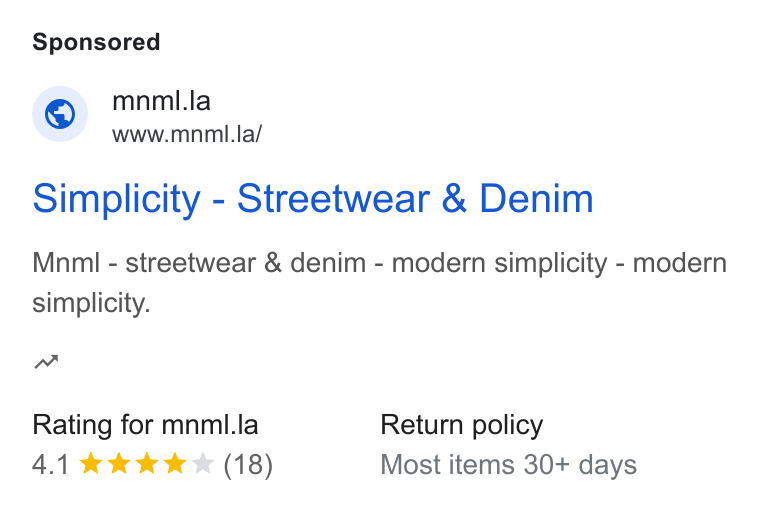Click the 4.1 rating score

click(51, 465)
